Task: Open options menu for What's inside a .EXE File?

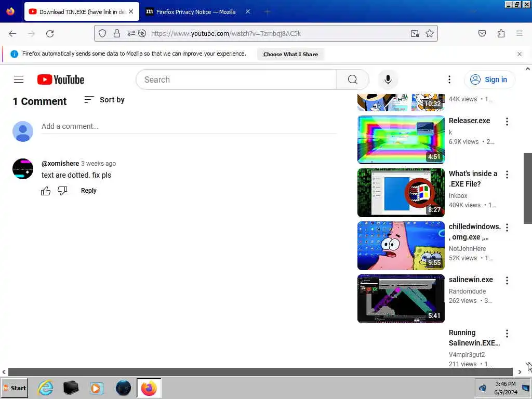Action: tap(507, 175)
